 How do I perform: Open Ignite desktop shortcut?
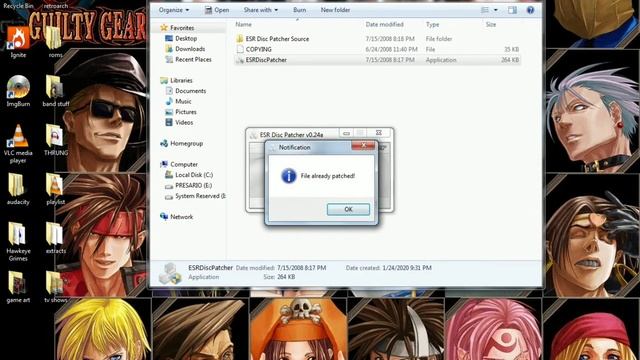tap(18, 42)
